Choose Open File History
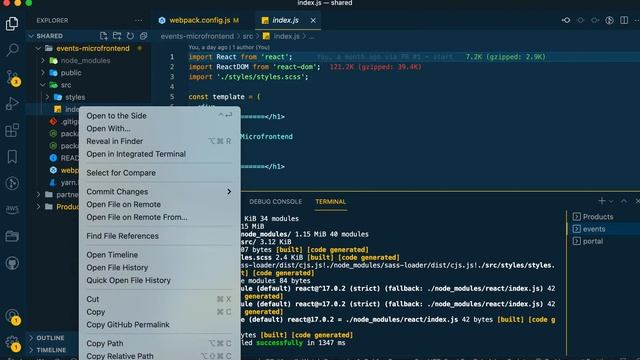The width and height of the screenshot is (640, 360). [159, 267]
